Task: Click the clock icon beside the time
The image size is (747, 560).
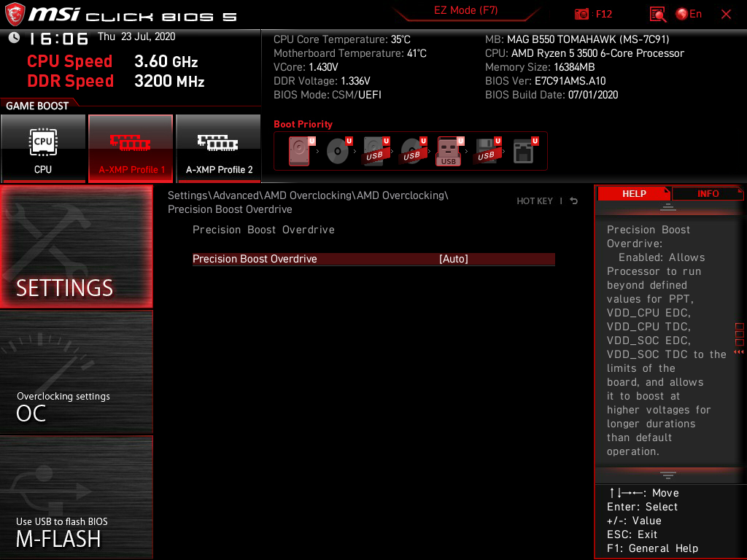Action: click(14, 37)
